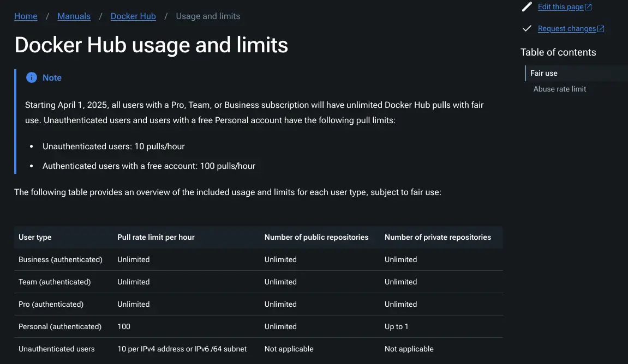The image size is (628, 364).
Task: Click the Number of private repositories header
Action: pyautogui.click(x=438, y=237)
